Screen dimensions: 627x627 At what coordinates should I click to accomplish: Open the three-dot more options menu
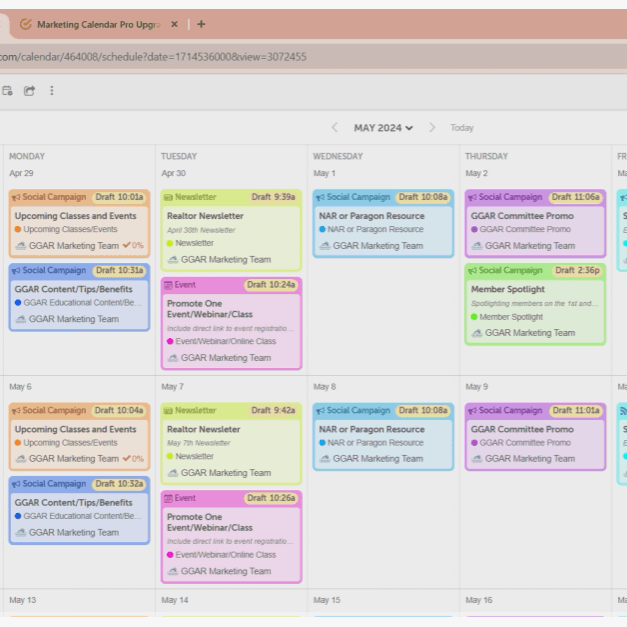[x=52, y=91]
